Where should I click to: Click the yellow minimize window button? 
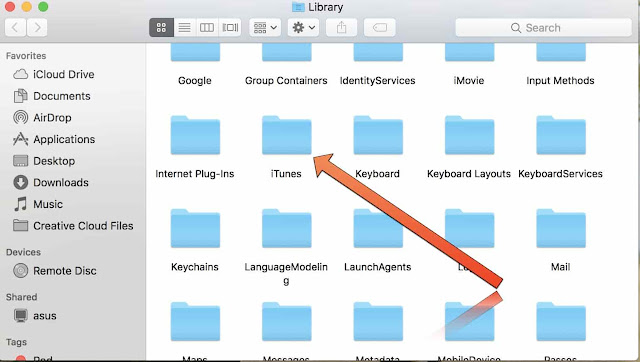[26, 7]
